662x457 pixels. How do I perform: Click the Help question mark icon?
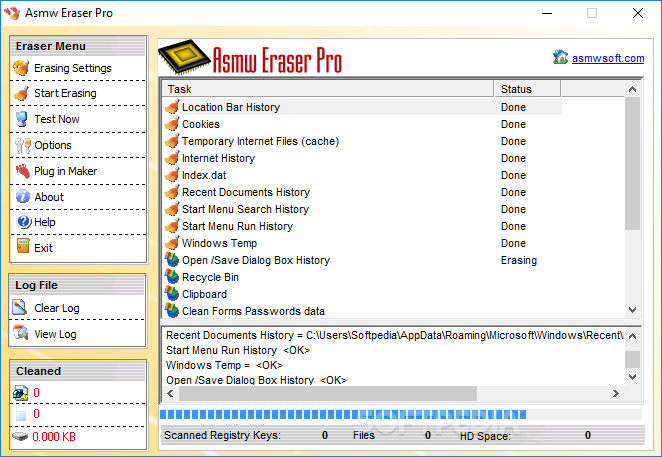click(24, 222)
